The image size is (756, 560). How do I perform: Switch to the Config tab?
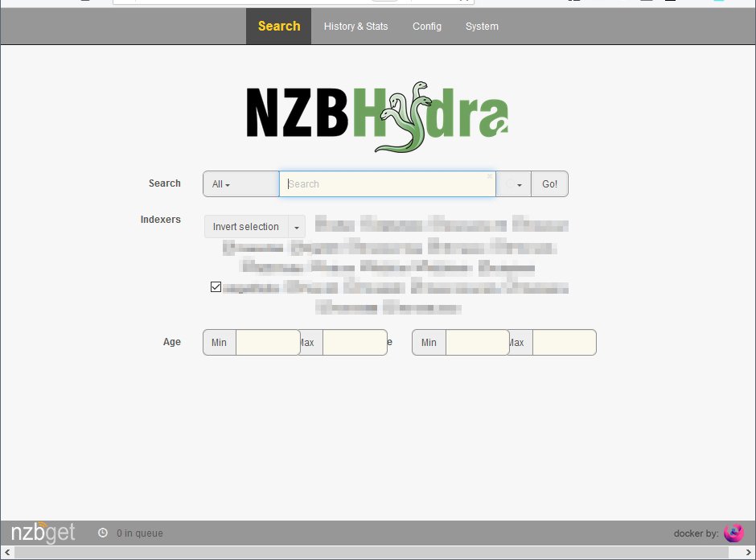[427, 26]
